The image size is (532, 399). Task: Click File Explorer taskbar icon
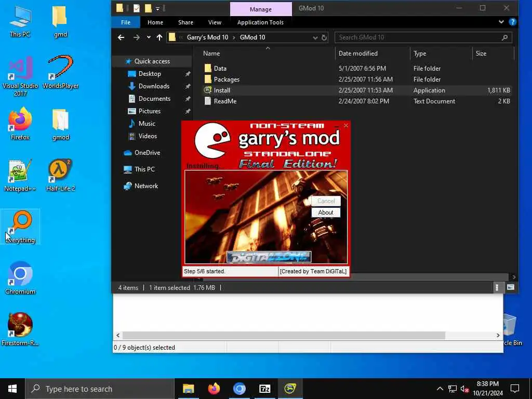tap(188, 389)
